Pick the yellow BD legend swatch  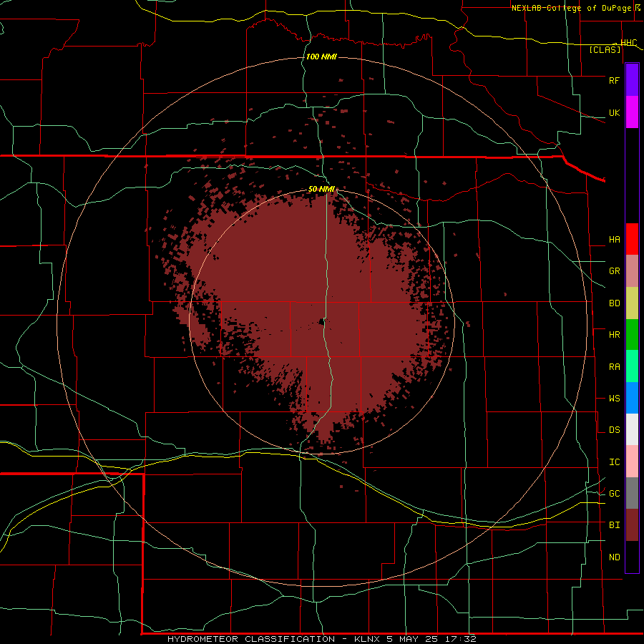coord(632,303)
